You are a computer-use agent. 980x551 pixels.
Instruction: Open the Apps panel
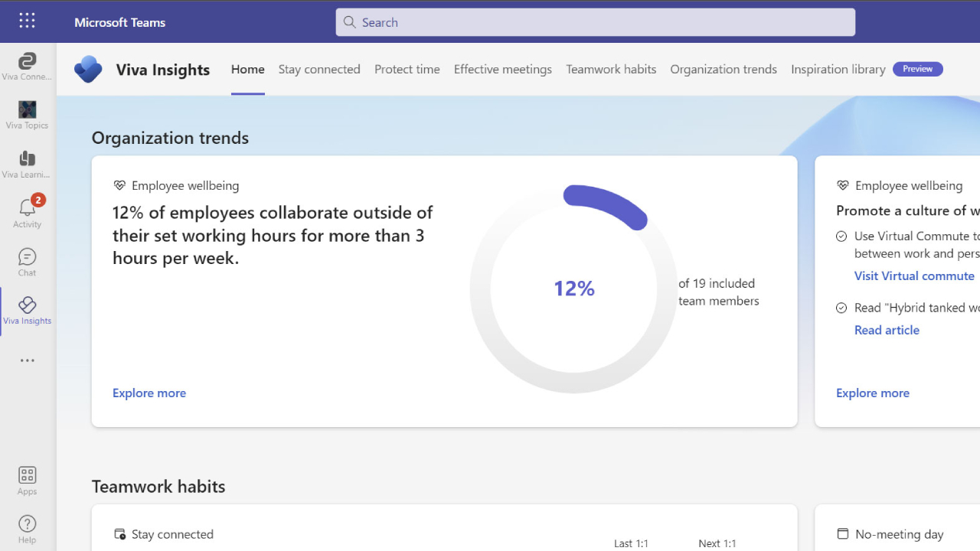(x=27, y=475)
